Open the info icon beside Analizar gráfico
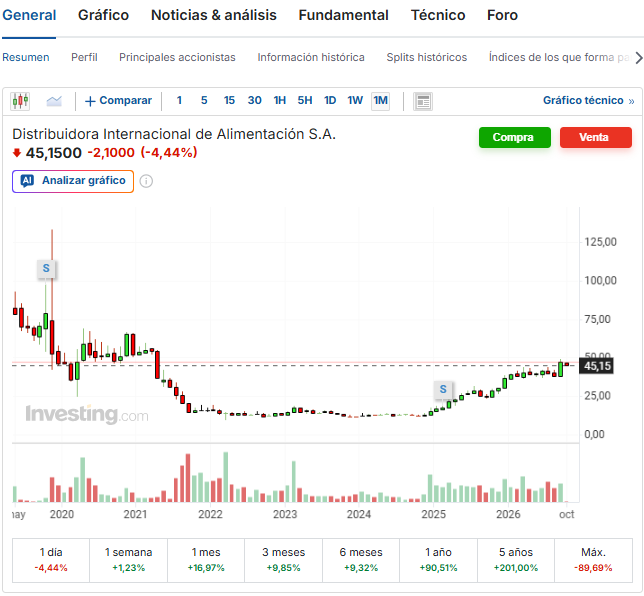The image size is (644, 596). point(146,181)
